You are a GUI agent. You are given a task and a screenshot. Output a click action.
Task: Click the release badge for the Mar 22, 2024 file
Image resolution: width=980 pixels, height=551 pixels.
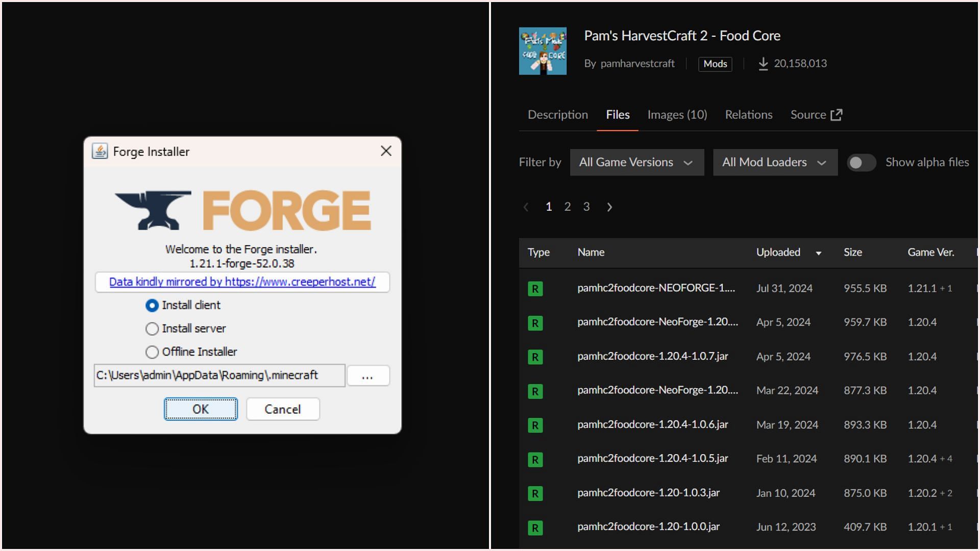pyautogui.click(x=535, y=391)
